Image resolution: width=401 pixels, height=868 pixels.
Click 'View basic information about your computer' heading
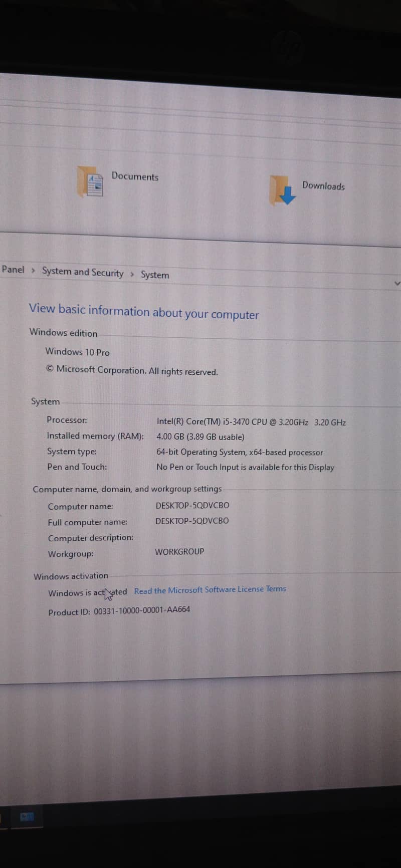click(144, 312)
